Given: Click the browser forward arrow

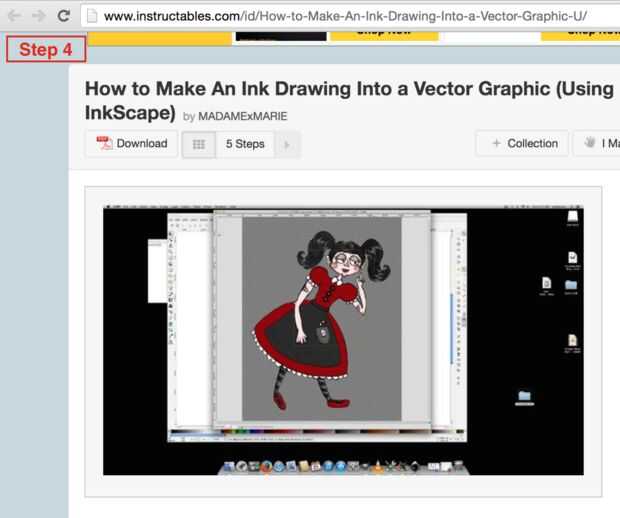Looking at the screenshot, I should click(x=39, y=16).
